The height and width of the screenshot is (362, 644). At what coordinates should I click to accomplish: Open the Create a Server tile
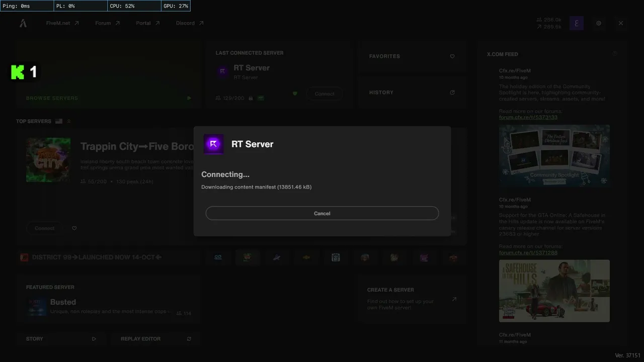[412, 299]
